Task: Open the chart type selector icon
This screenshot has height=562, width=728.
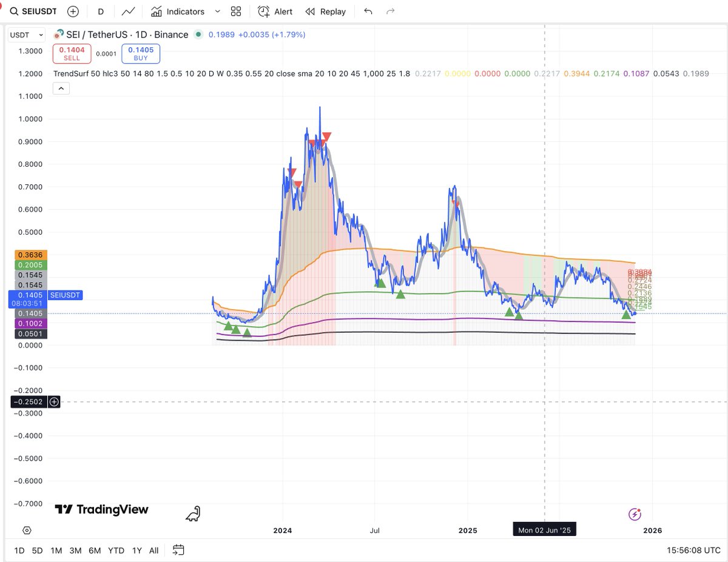Action: (129, 11)
